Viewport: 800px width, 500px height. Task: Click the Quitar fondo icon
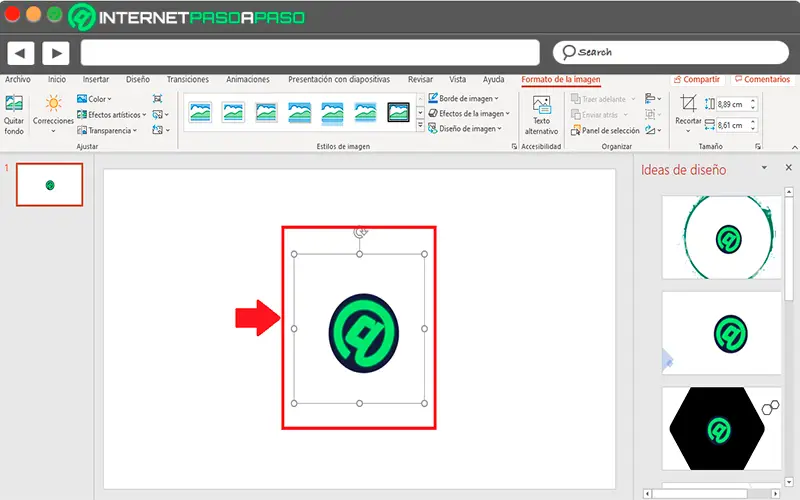point(14,103)
